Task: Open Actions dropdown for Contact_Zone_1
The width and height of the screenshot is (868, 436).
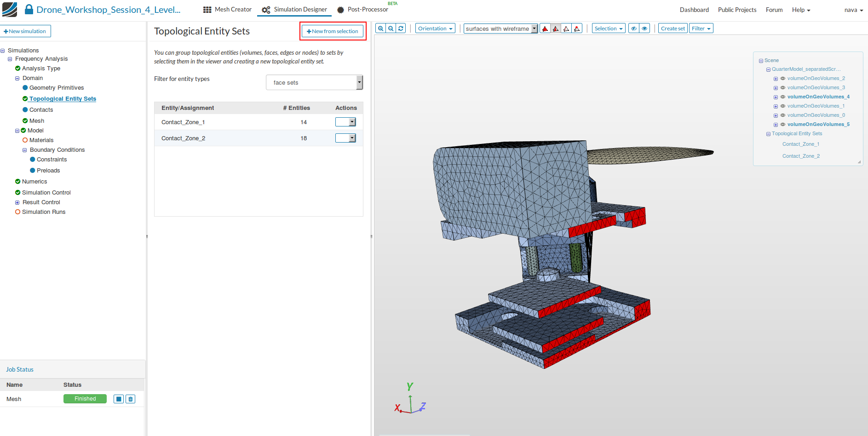Action: (x=345, y=122)
